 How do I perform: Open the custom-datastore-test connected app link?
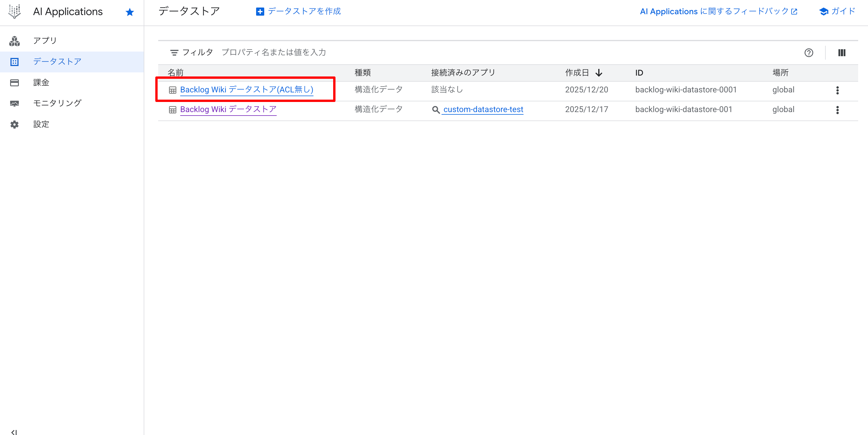tap(483, 109)
